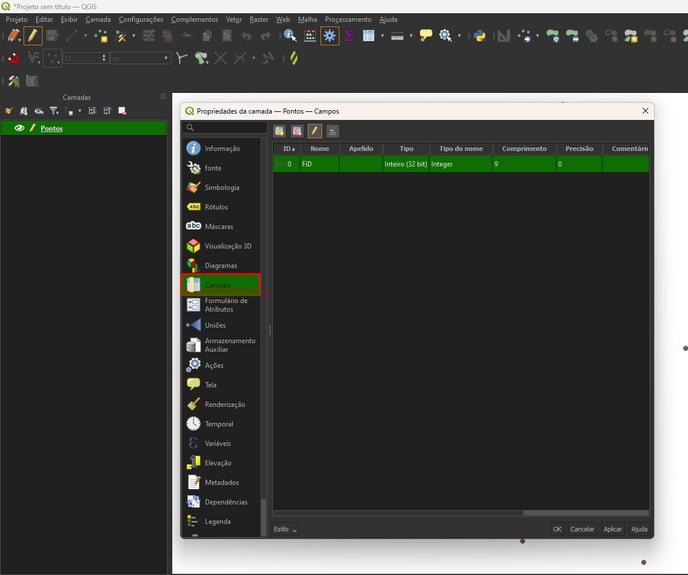Screen dimensions: 688x575
Task: Click the Add Point Feature icon
Action: coord(101,36)
